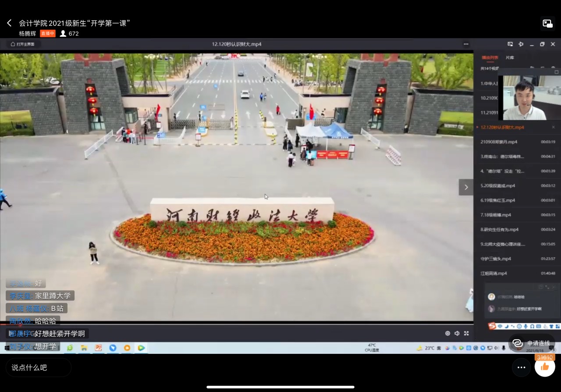Switch to the 播放列表 playlist tab
The image size is (561, 392).
coord(490,57)
